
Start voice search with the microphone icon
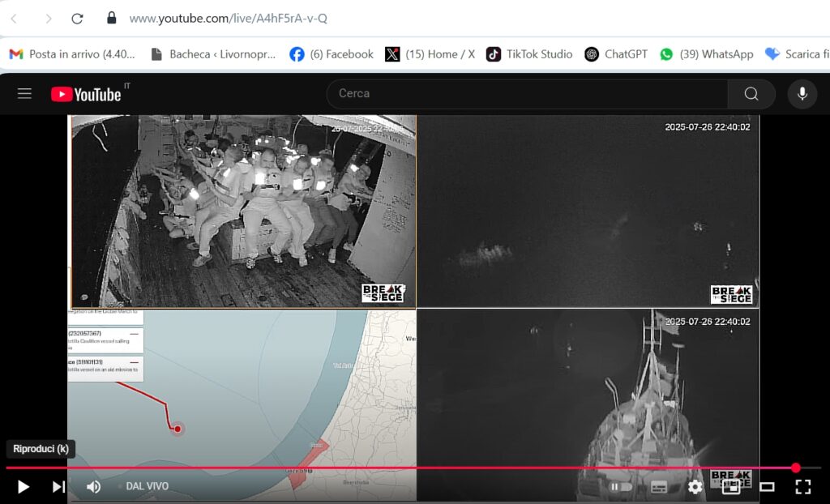pyautogui.click(x=802, y=93)
